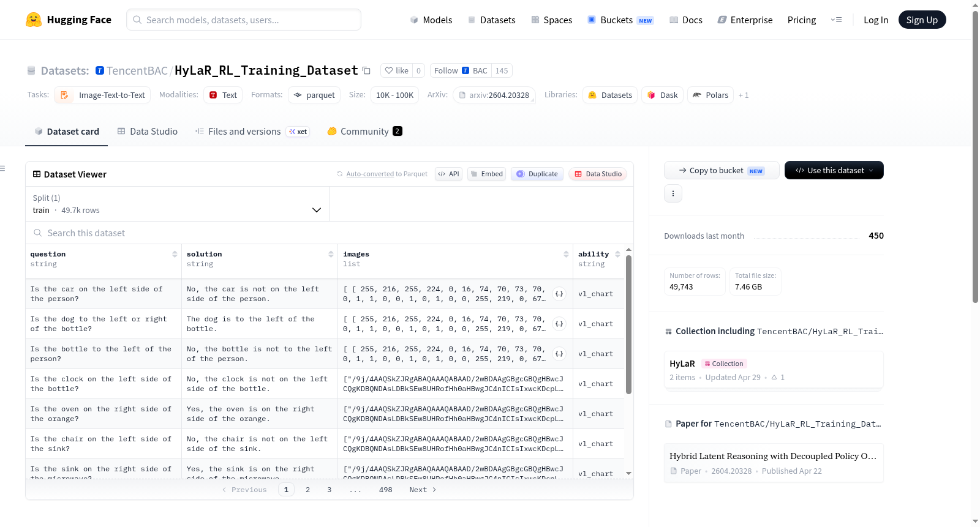Click in the Search this dataset field

330,233
